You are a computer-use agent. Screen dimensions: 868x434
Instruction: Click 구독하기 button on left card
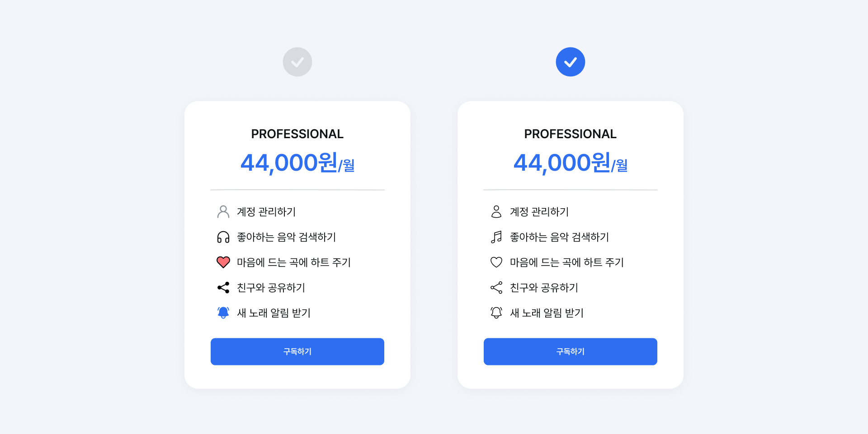[297, 351]
